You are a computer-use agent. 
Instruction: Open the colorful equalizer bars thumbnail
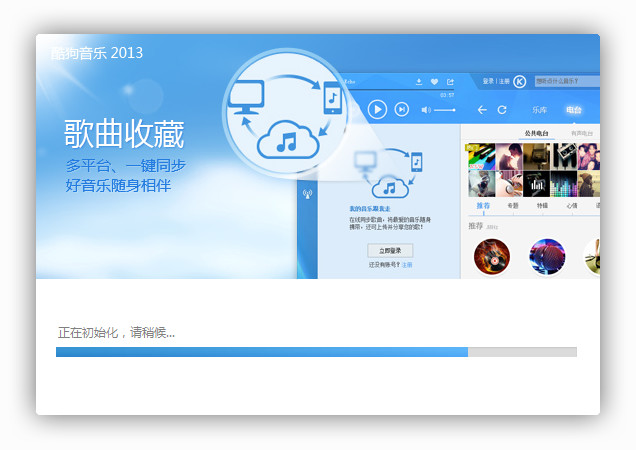(x=564, y=184)
